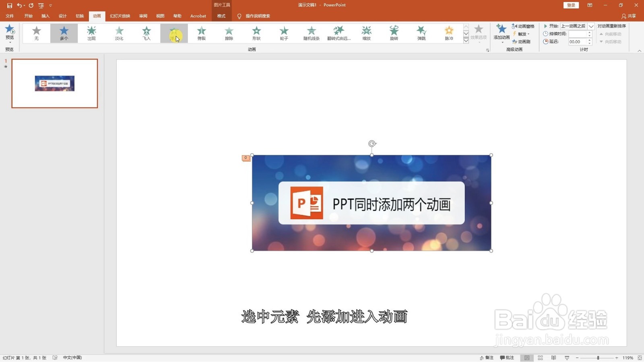Open the 批注 comments pane
The image size is (644, 362).
pyautogui.click(x=507, y=358)
